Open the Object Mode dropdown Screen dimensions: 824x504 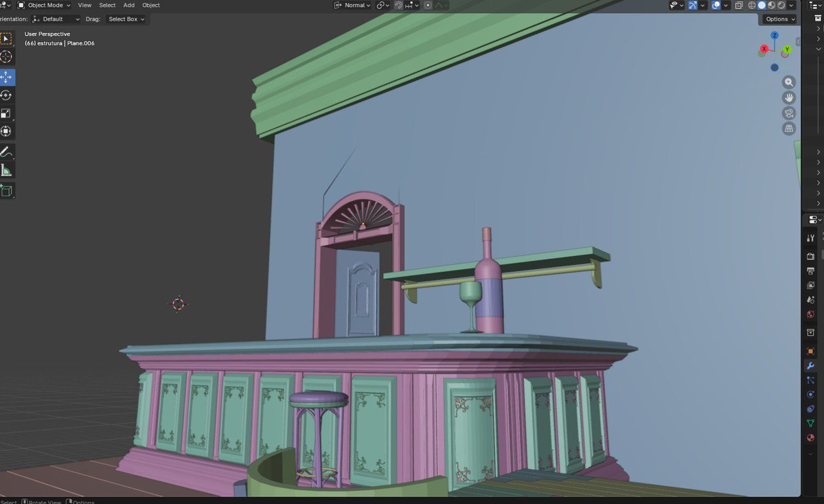44,5
